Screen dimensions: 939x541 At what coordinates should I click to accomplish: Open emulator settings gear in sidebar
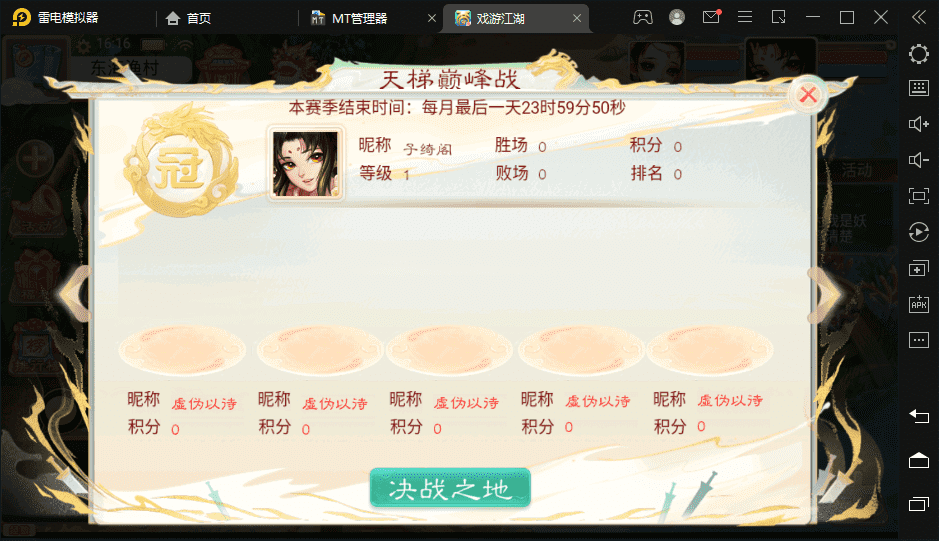(919, 54)
